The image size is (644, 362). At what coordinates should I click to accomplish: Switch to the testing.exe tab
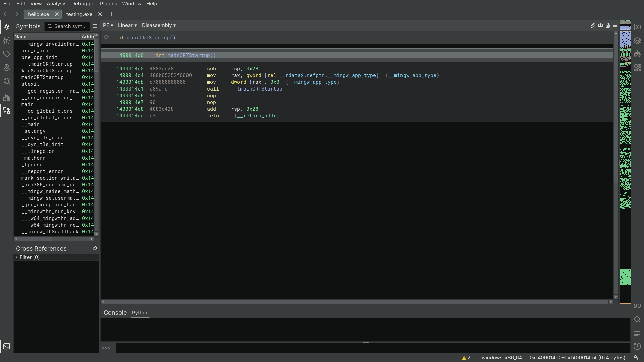pos(79,14)
